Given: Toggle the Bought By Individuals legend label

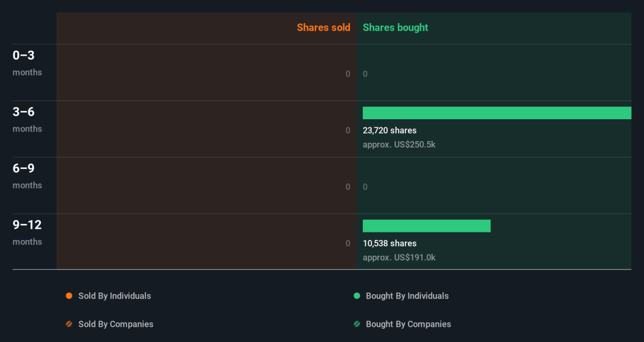Looking at the screenshot, I should click(407, 296).
